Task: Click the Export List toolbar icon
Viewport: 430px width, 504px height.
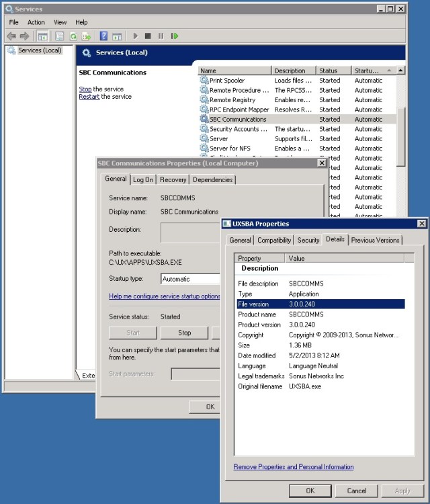Action: 85,36
